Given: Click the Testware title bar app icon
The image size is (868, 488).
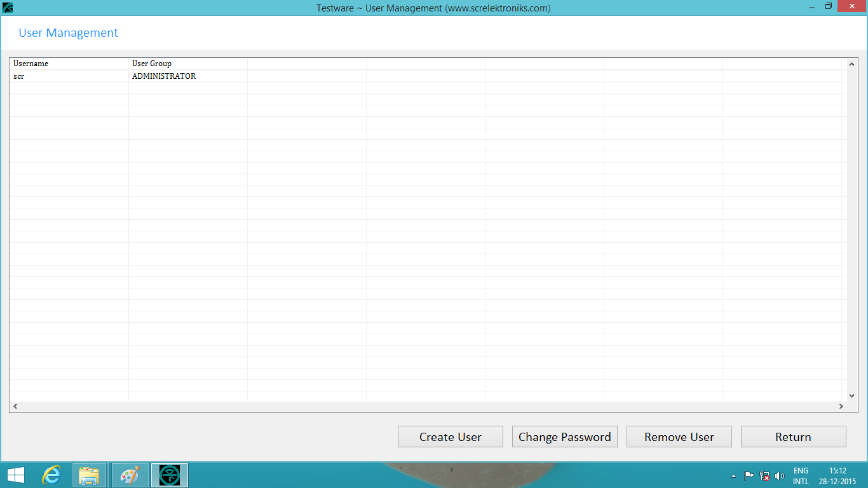Looking at the screenshot, I should (8, 8).
